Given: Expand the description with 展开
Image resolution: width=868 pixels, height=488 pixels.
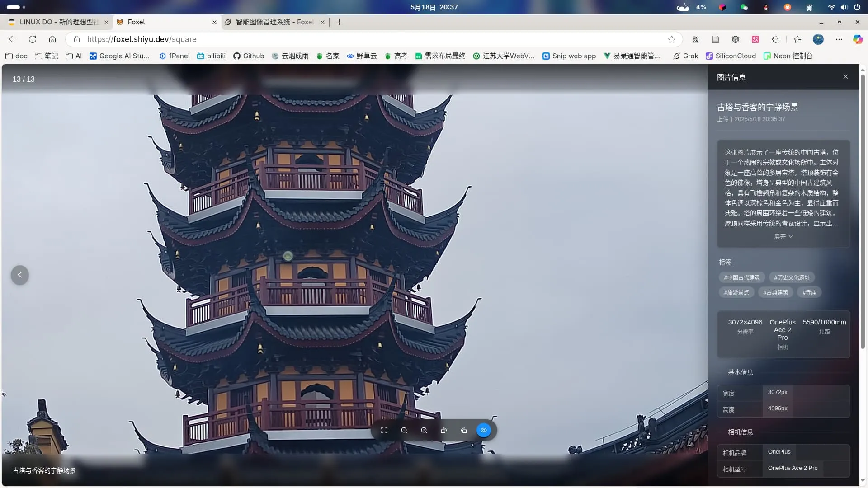Looking at the screenshot, I should click(x=783, y=236).
